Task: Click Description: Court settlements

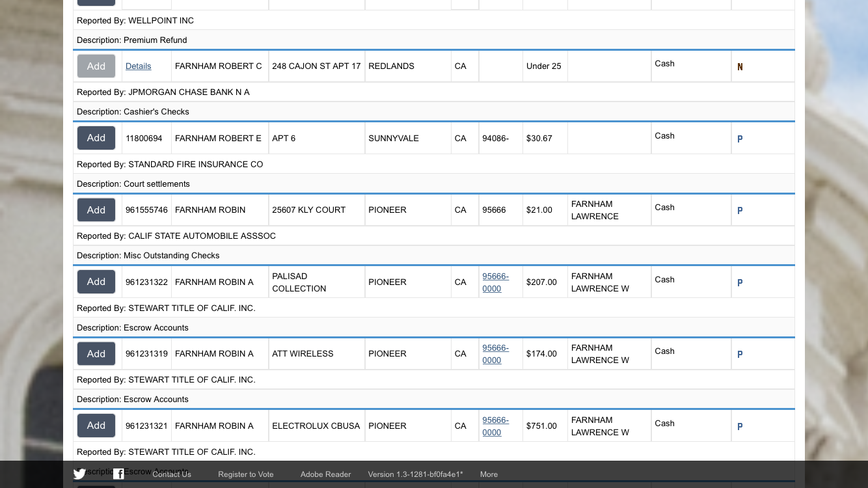Action: pyautogui.click(x=133, y=184)
